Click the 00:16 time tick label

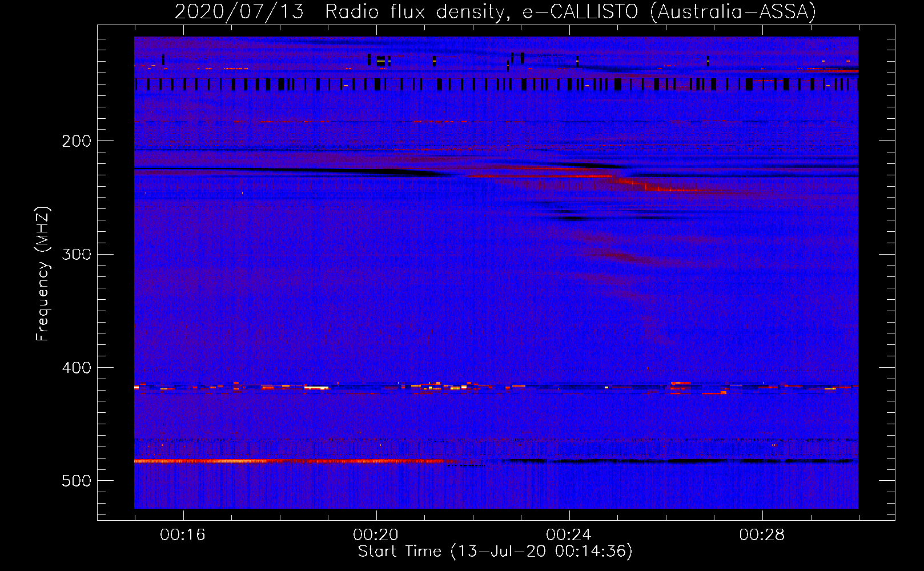[183, 534]
